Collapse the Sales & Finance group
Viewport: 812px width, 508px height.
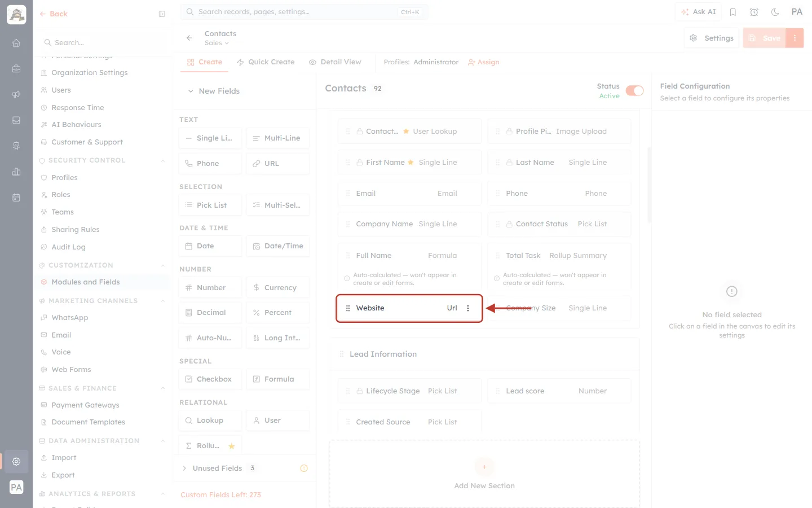163,388
